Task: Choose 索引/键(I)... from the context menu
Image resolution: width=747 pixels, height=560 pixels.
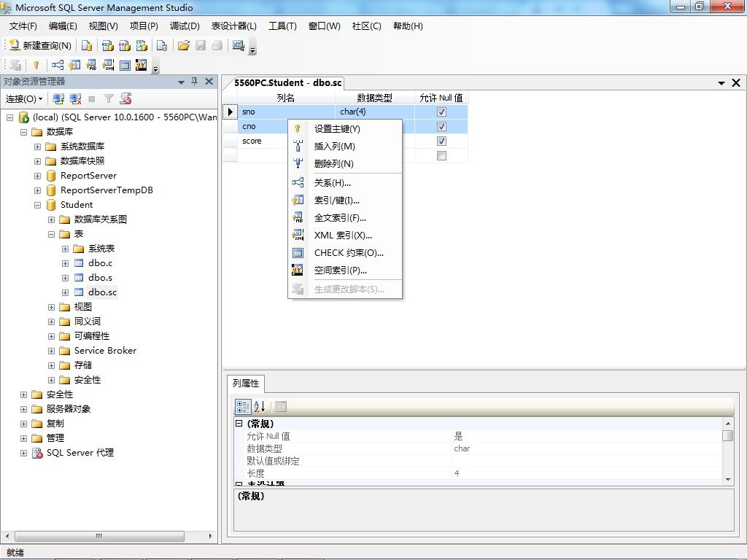Action: coord(345,201)
